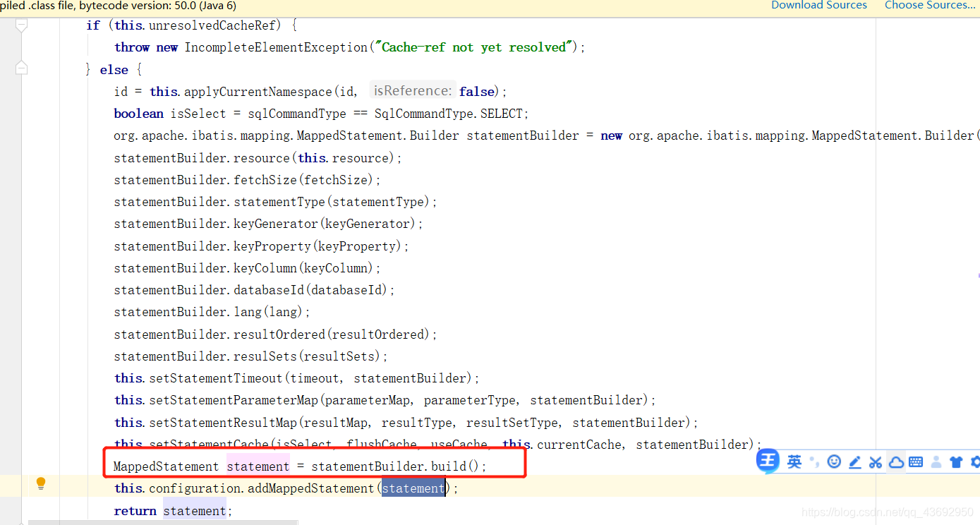Click the IME scissors screenshot icon
This screenshot has height=525, width=980.
tap(876, 462)
